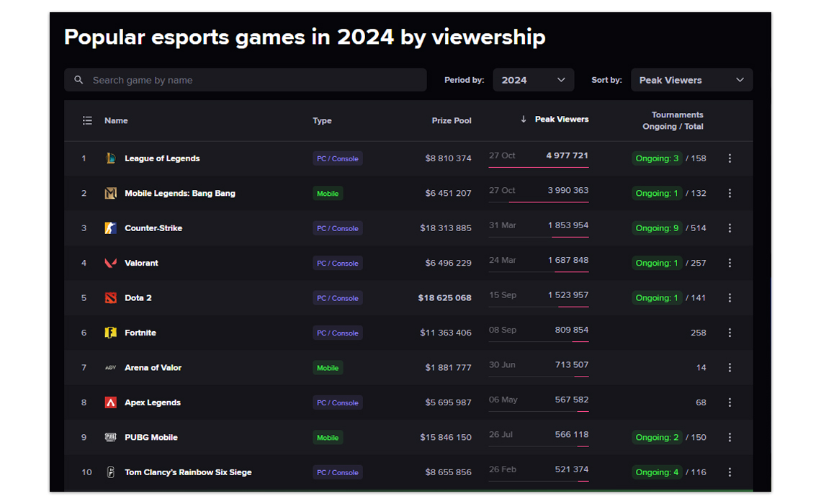
Task: Sort by Tournaments Ongoing / Total header
Action: click(x=673, y=120)
